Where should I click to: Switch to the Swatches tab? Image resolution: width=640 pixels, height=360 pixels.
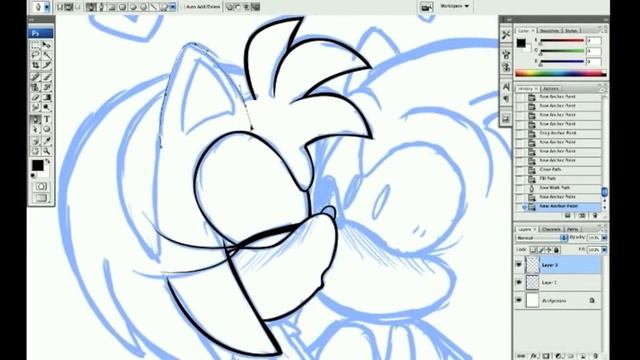coord(549,31)
